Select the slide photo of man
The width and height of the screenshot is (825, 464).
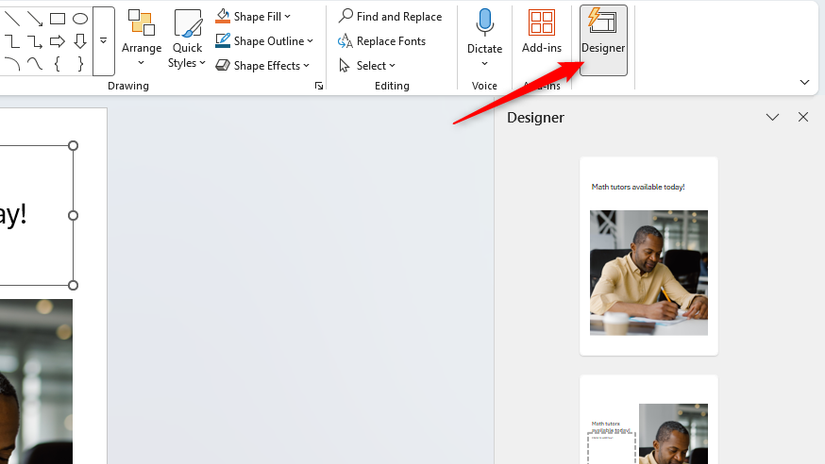tap(36, 381)
